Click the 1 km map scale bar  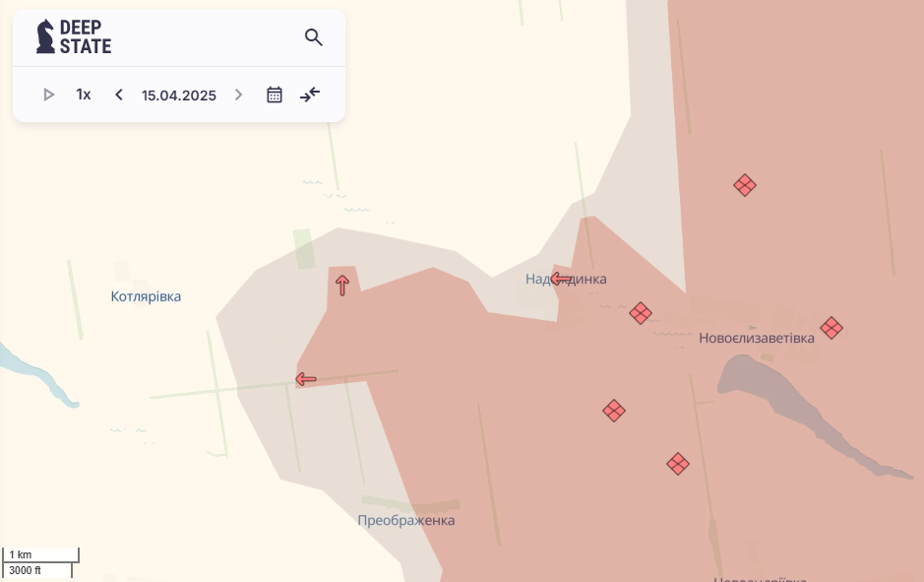40,555
